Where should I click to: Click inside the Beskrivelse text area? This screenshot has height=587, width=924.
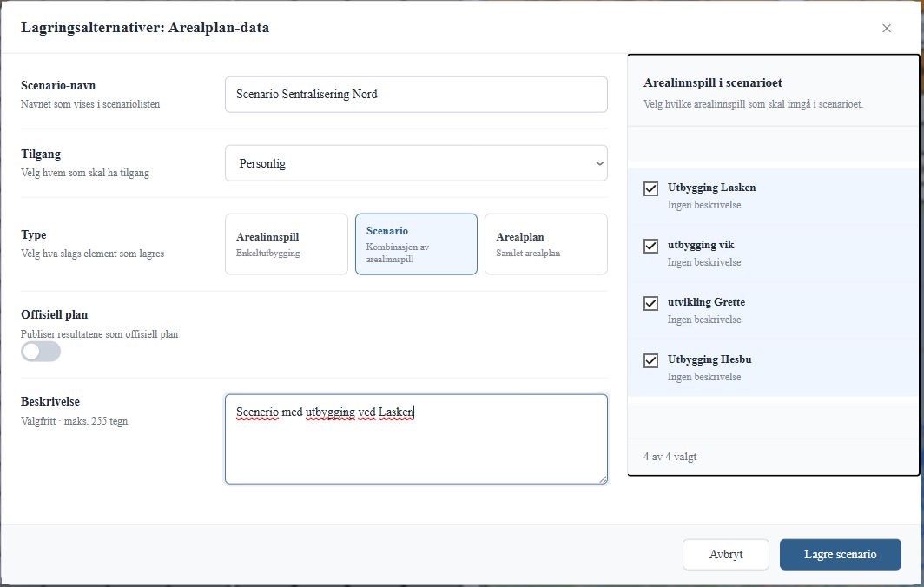click(416, 439)
